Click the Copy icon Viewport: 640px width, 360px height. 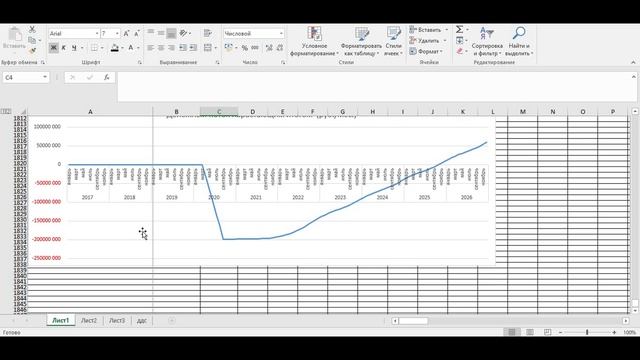[32, 40]
